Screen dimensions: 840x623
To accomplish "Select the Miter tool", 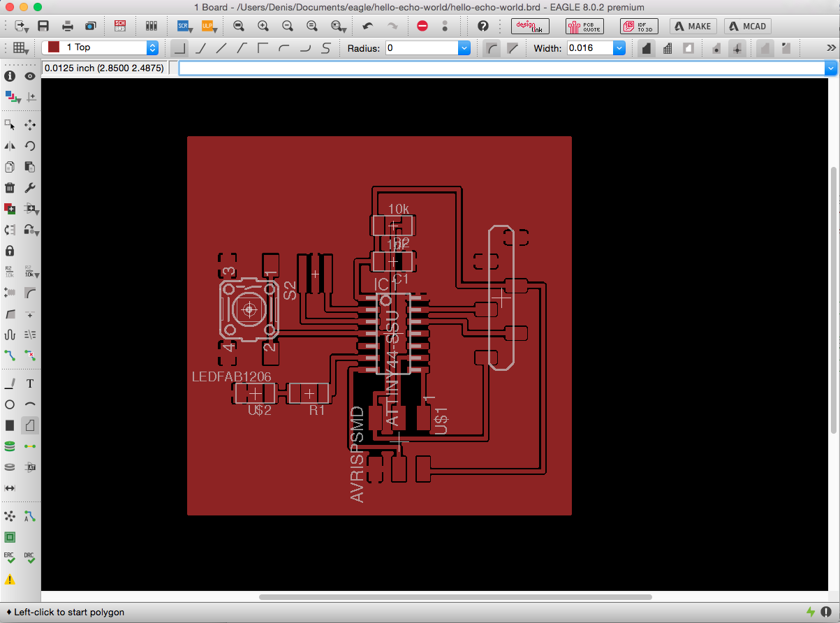I will point(30,292).
